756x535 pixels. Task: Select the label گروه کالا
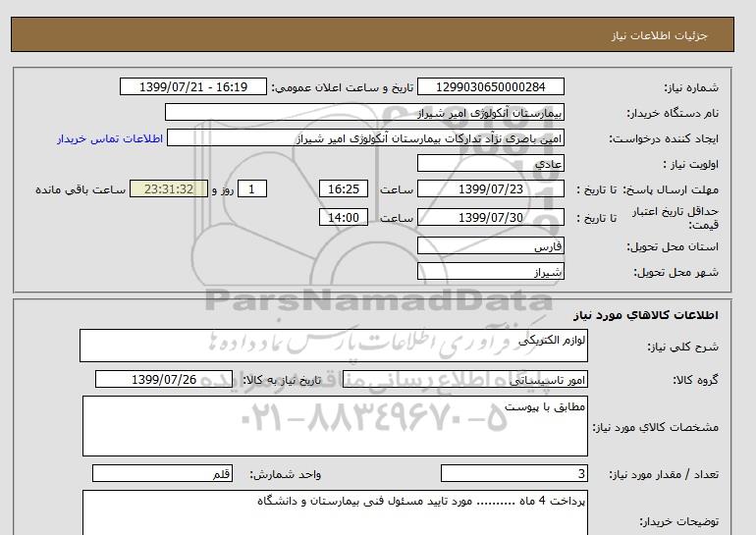point(695,380)
